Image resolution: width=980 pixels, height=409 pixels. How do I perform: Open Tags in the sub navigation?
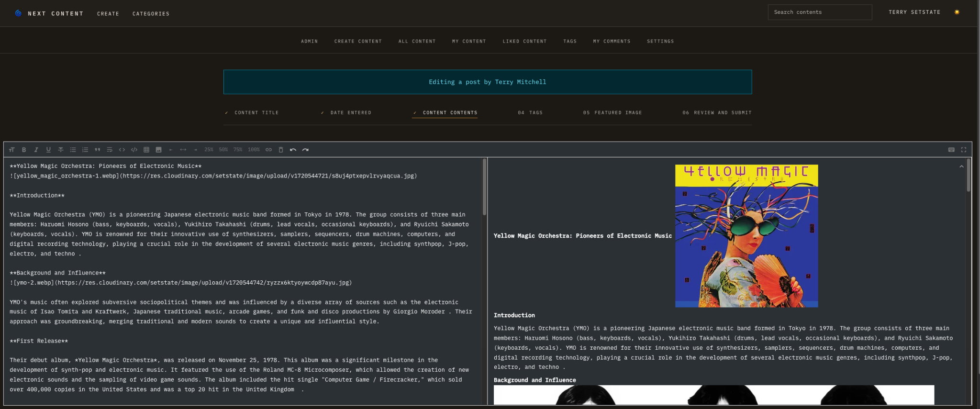570,42
